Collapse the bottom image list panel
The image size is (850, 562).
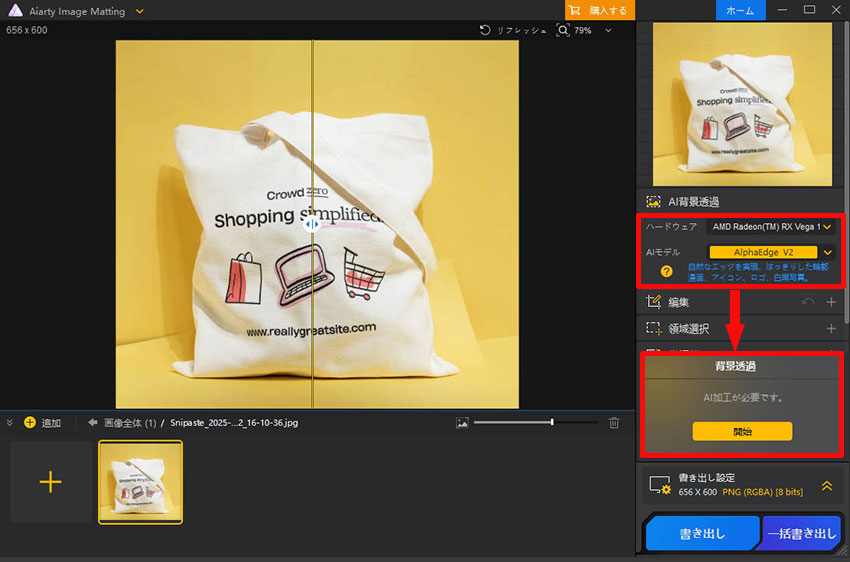click(x=10, y=423)
